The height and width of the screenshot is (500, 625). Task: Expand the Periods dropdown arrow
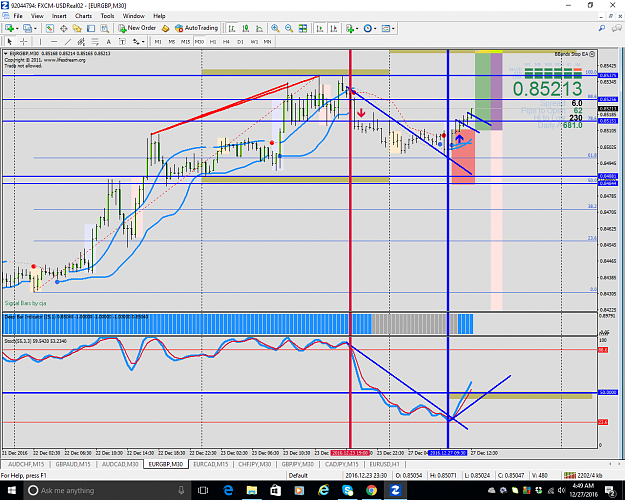point(375,28)
